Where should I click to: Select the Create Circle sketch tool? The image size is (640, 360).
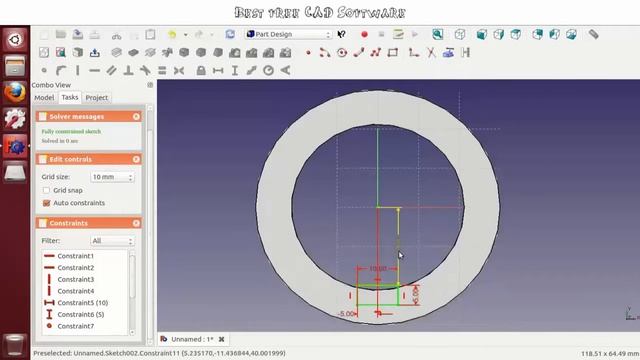pyautogui.click(x=342, y=53)
